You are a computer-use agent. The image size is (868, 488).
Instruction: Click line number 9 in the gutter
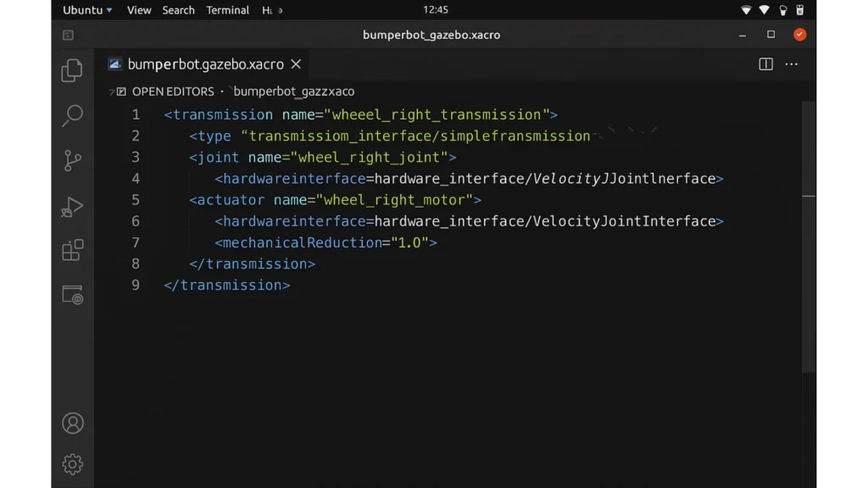click(136, 285)
